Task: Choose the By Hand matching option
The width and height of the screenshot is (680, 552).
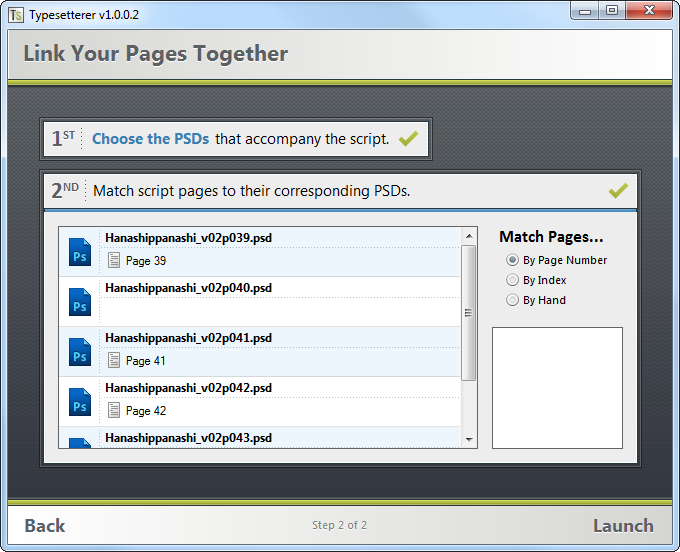Action: point(512,300)
